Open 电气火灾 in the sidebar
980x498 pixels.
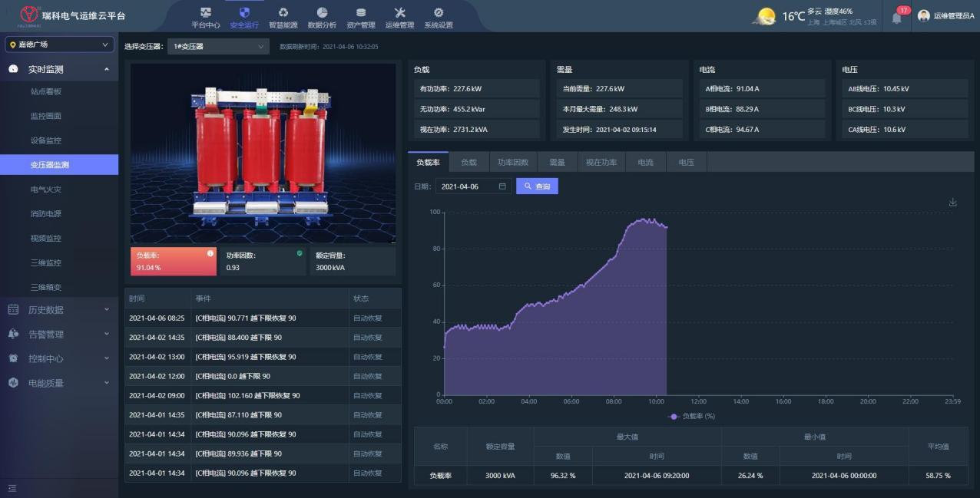[46, 190]
